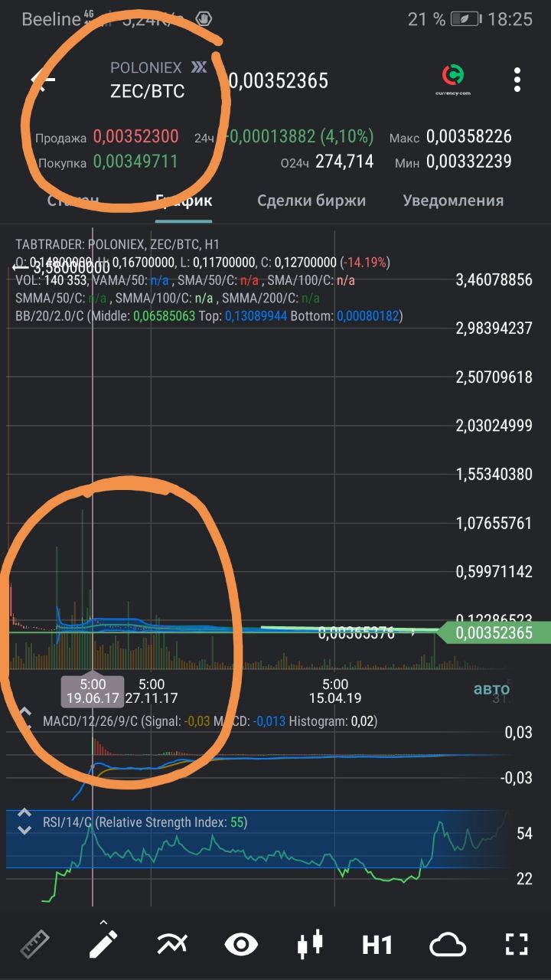The width and height of the screenshot is (551, 980).
Task: Tap the Покупка price 0,00349711
Action: [x=135, y=162]
